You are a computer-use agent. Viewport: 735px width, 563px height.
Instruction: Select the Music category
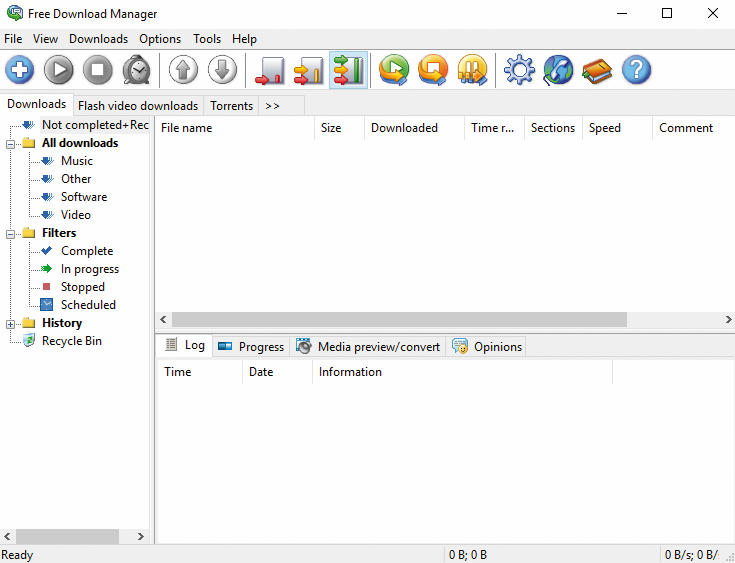click(77, 161)
